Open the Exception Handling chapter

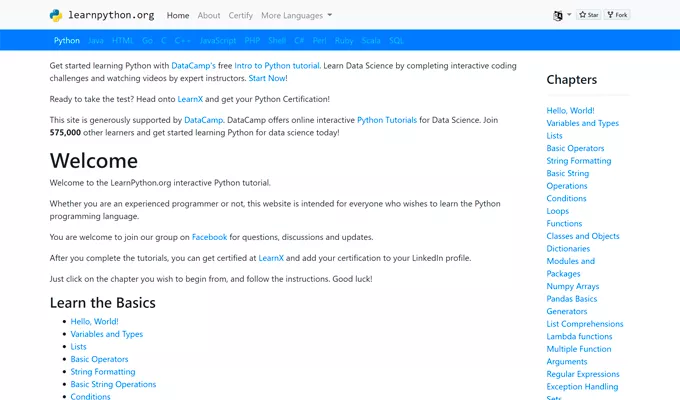(582, 387)
